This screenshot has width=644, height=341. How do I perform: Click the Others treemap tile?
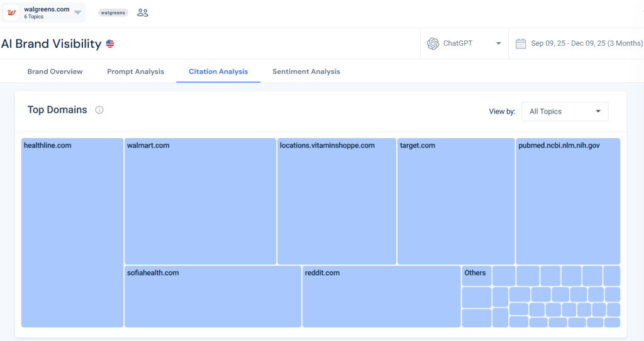click(x=476, y=276)
